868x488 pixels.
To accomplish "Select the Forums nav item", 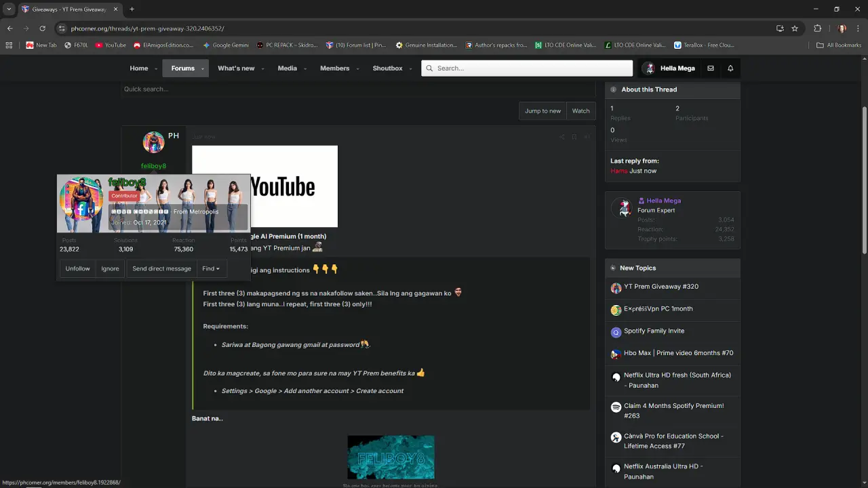I will 182,68.
